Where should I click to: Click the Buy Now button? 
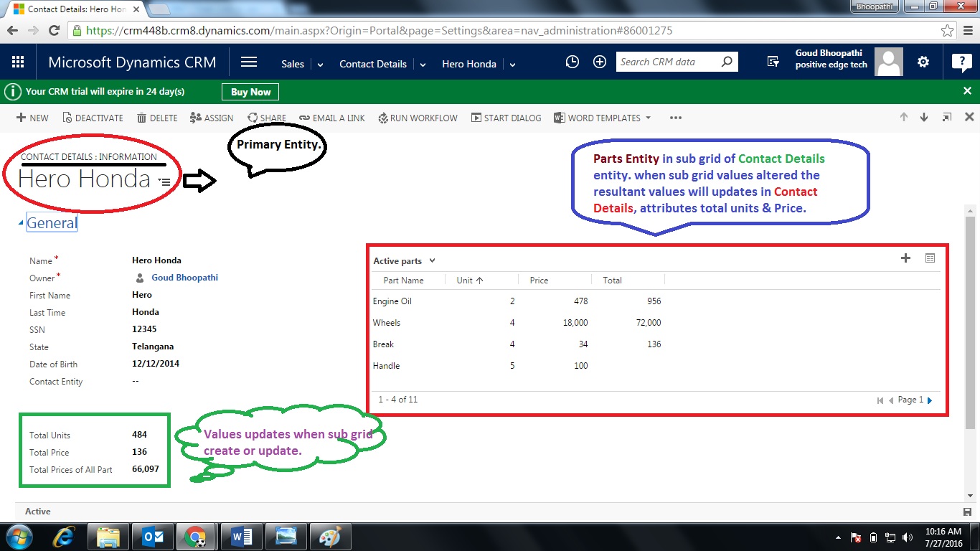[x=250, y=92]
